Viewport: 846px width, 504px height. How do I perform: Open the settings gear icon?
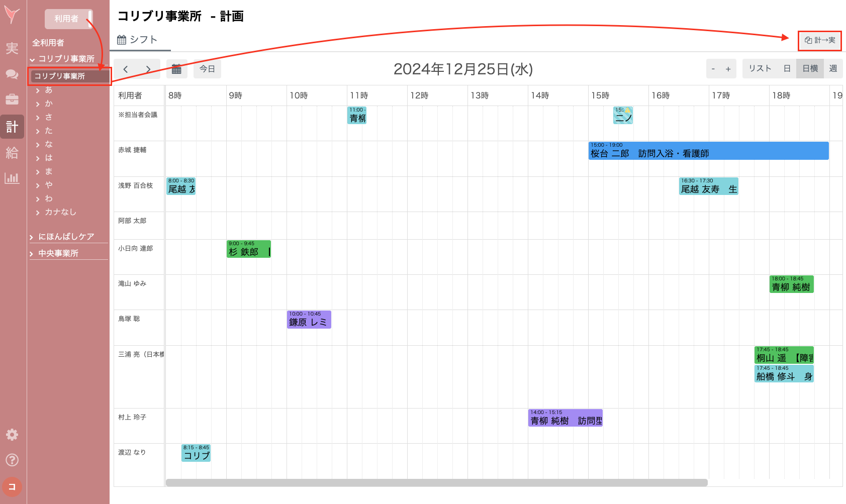(12, 435)
